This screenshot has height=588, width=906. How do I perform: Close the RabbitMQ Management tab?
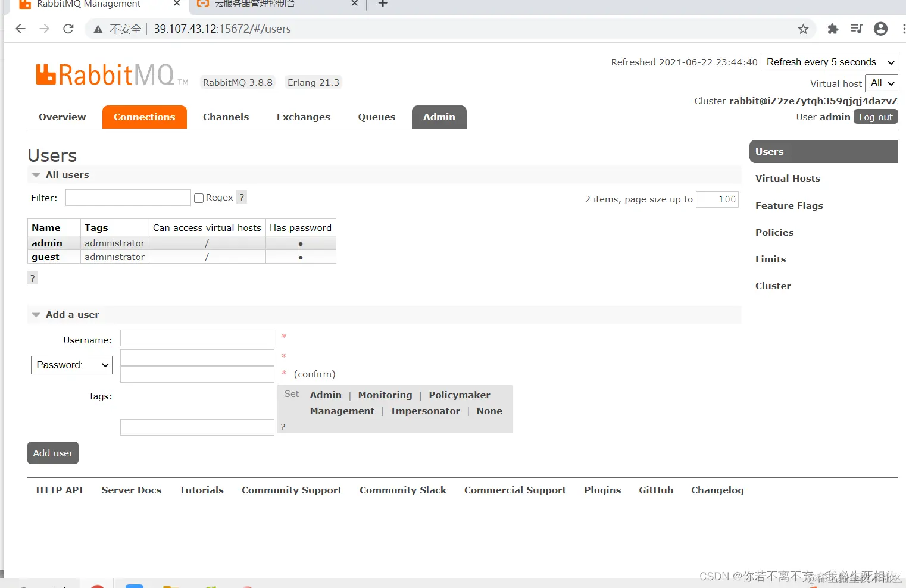pos(177,4)
